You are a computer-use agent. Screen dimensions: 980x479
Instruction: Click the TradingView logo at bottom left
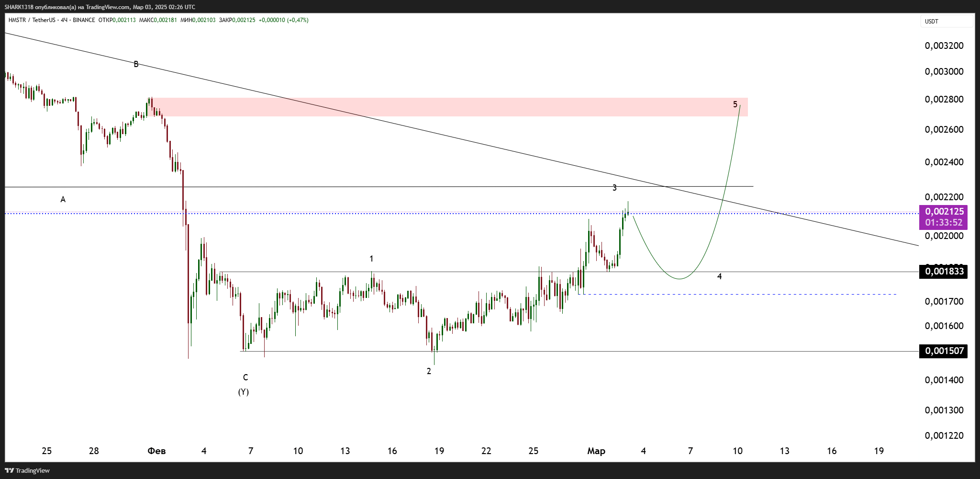(x=27, y=470)
